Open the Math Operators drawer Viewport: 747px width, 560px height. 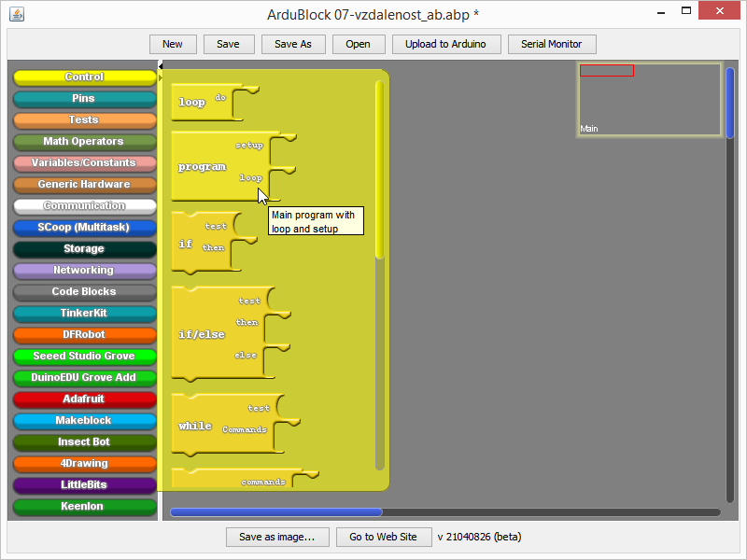point(84,142)
